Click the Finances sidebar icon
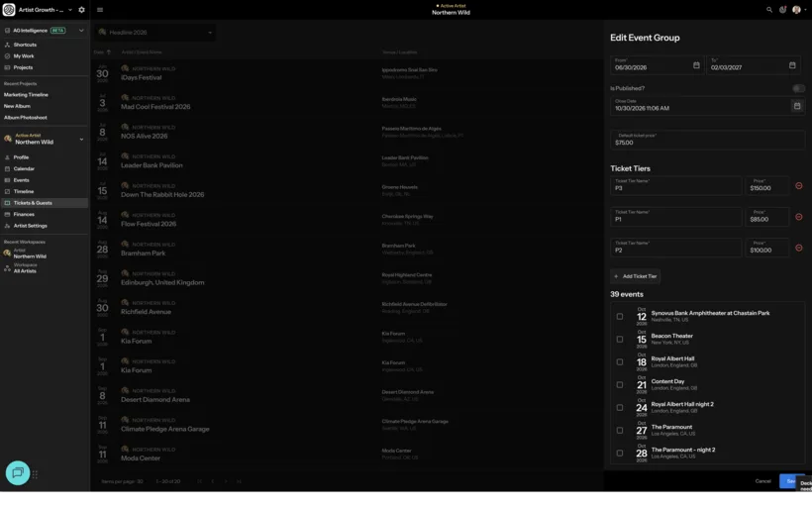This screenshot has width=812, height=508. 7,214
